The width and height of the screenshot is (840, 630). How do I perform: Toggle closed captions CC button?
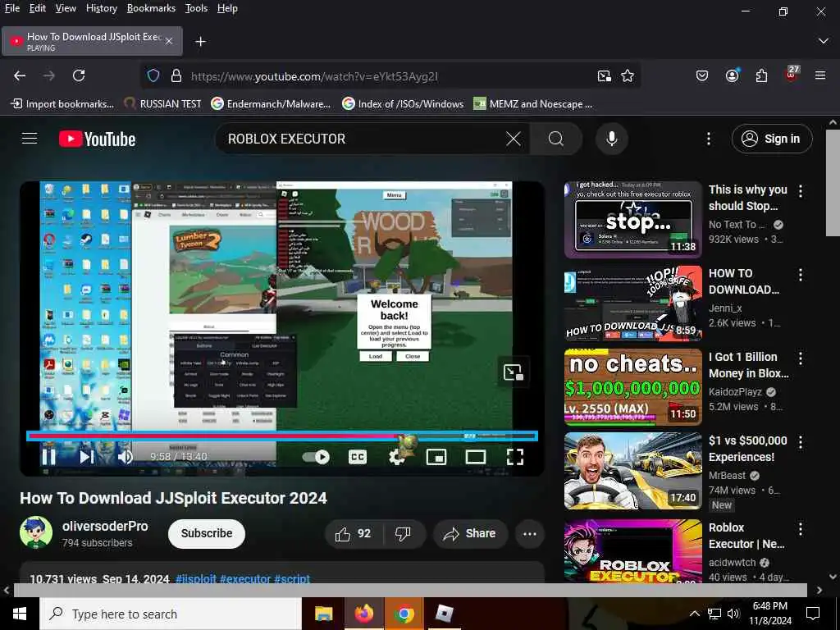point(358,457)
